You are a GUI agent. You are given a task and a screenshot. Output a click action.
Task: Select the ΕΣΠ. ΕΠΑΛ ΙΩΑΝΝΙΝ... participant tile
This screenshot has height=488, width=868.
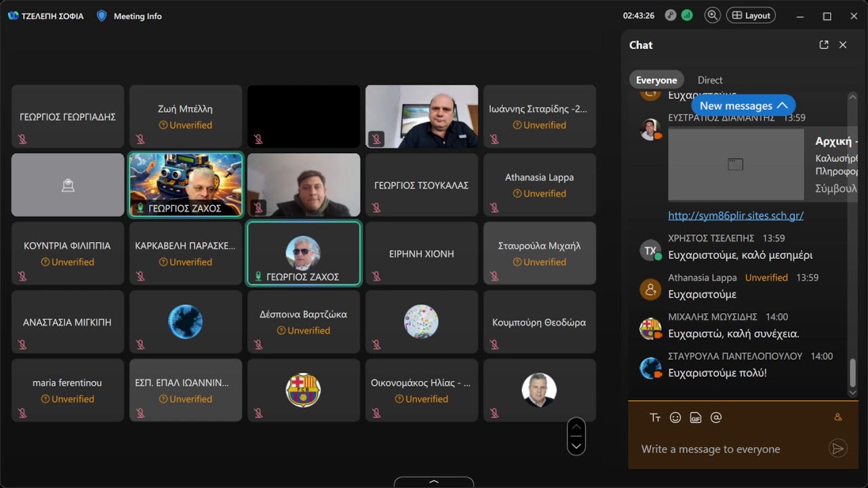[186, 390]
